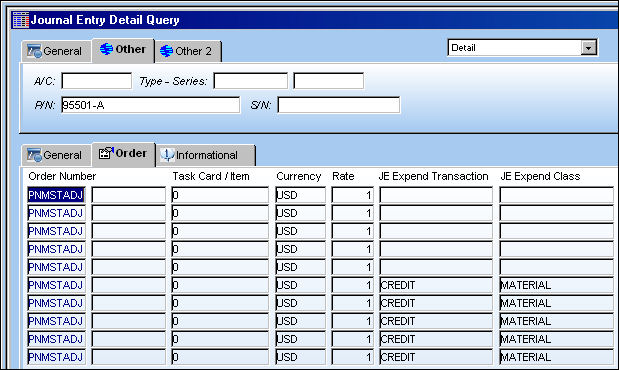Click first CREDIT JE Expend Transaction cell
The image size is (619, 370).
tap(436, 285)
